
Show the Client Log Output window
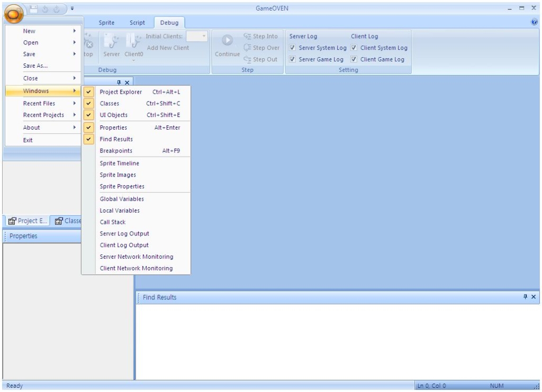(x=136, y=245)
